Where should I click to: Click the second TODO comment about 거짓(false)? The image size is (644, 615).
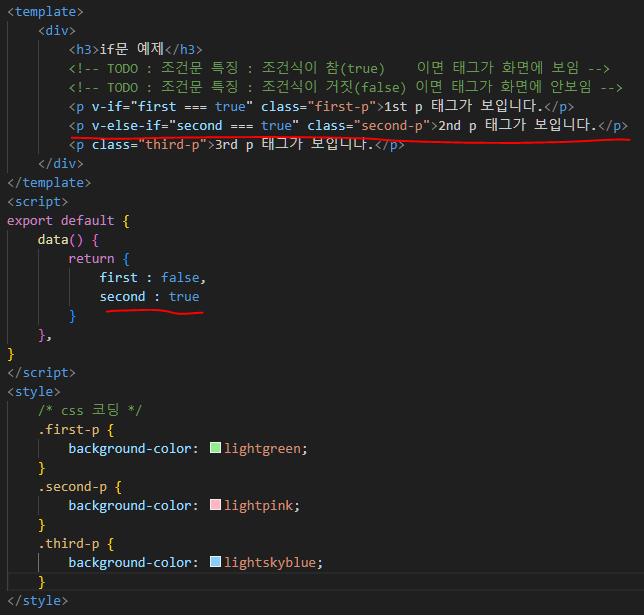[346, 87]
